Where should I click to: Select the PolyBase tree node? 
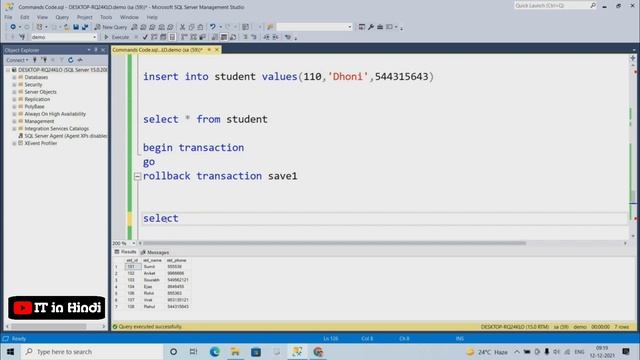(x=34, y=107)
